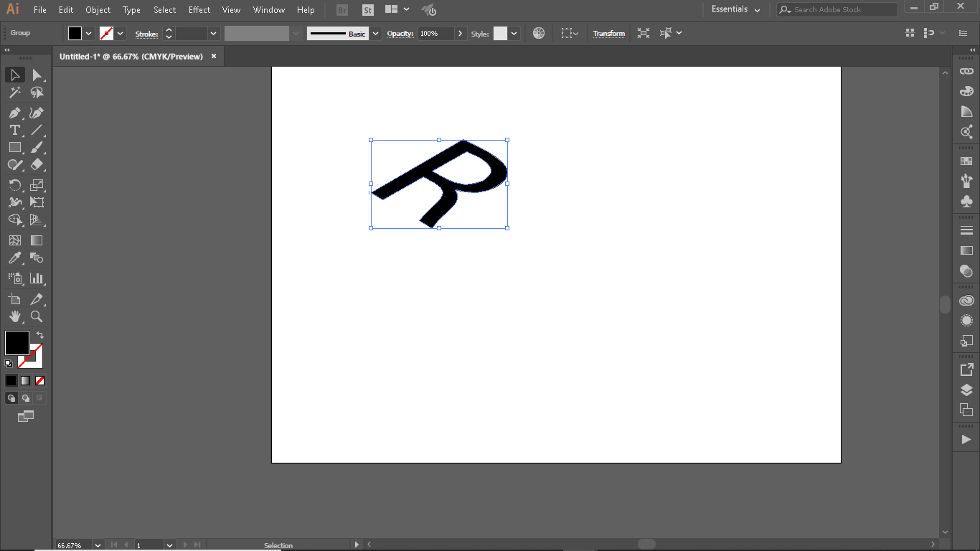Screen dimensions: 980x551
Task: Select the Mesh tool
Action: [x=14, y=240]
